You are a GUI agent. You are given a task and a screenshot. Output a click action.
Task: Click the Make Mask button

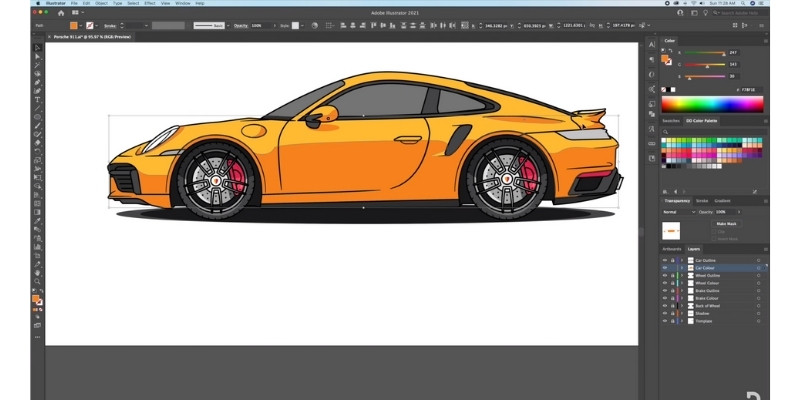pos(726,224)
